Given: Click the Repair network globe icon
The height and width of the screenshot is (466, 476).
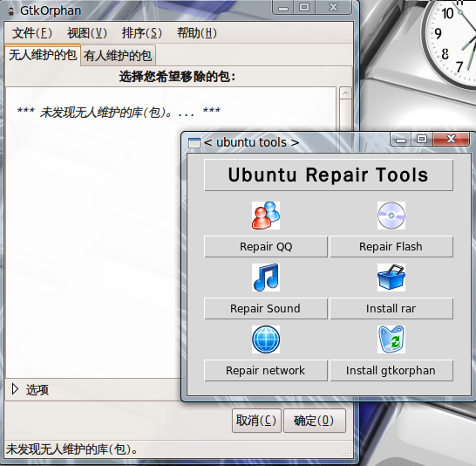Looking at the screenshot, I should 266,339.
